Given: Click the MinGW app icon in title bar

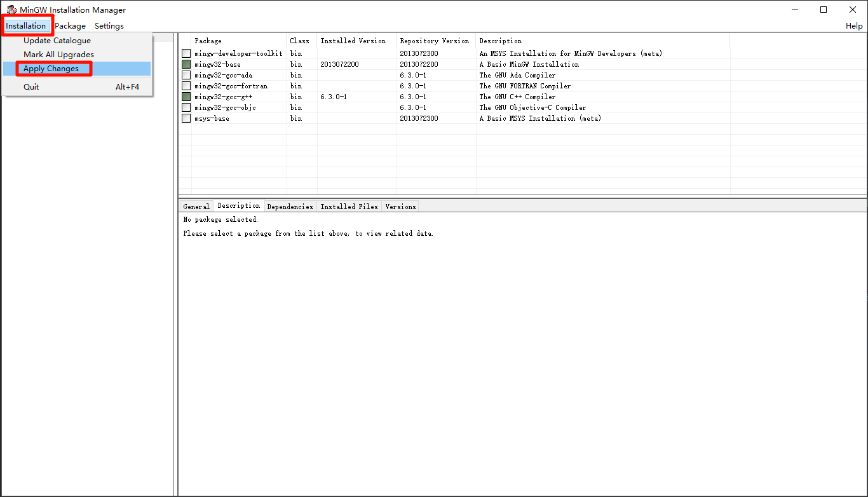Looking at the screenshot, I should [11, 10].
